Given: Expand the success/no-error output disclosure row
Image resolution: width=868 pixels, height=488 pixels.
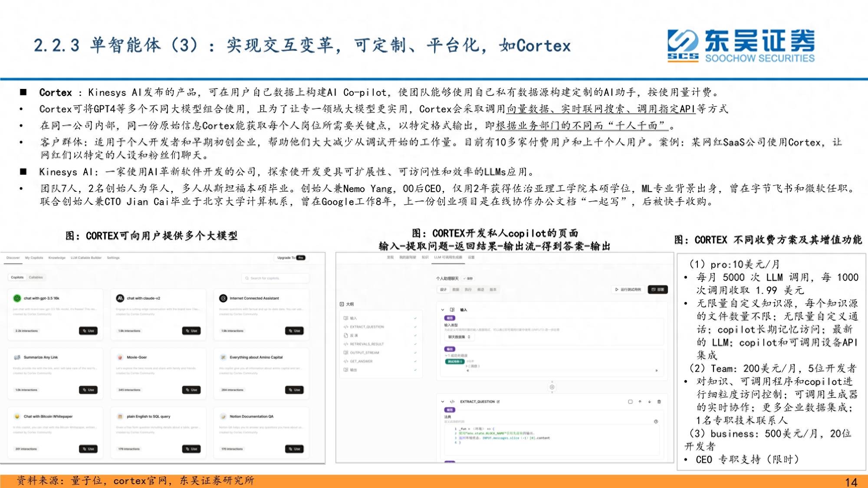Looking at the screenshot, I should [x=456, y=356].
